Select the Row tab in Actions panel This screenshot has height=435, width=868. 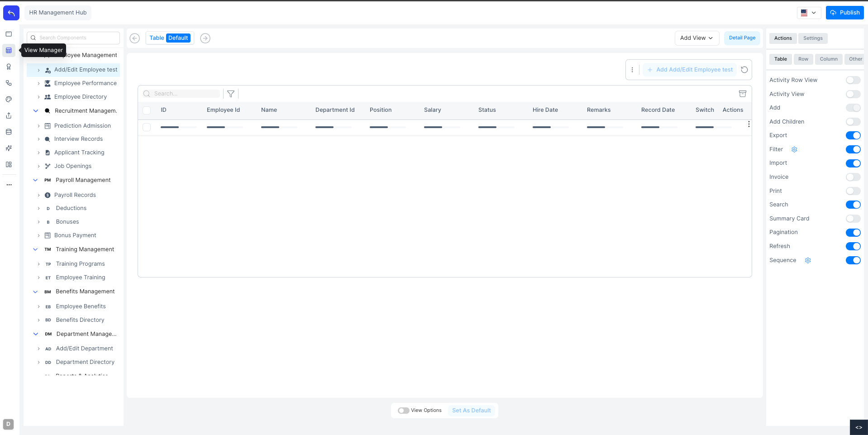[x=803, y=59]
